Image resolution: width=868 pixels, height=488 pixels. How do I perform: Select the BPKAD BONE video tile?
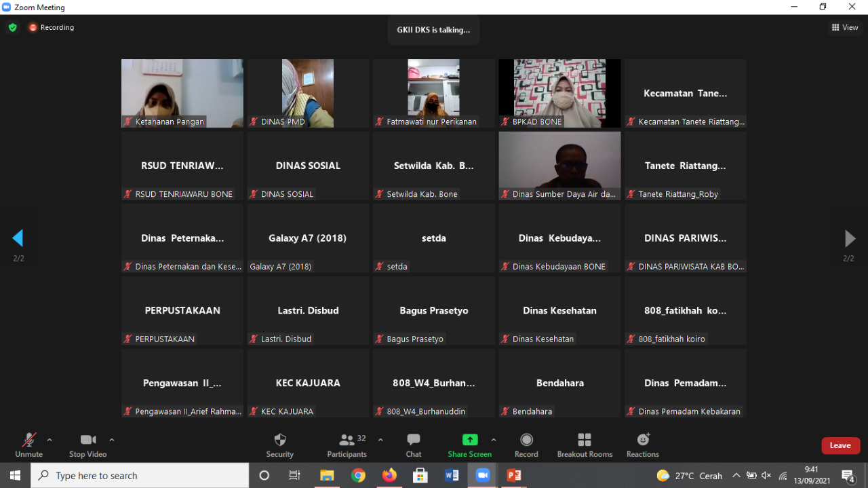pos(559,93)
